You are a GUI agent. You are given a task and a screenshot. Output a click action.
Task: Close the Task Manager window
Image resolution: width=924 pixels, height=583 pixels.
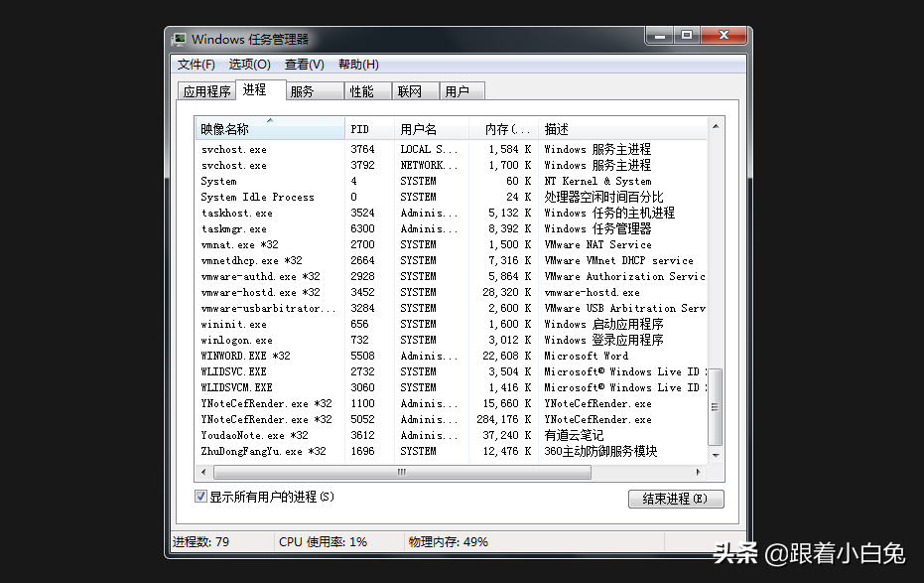coord(724,36)
